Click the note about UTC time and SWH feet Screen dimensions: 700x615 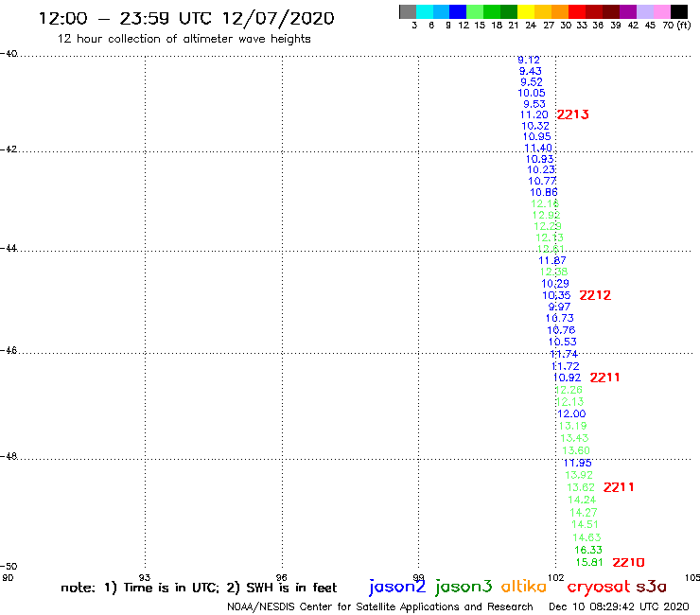[x=199, y=588]
